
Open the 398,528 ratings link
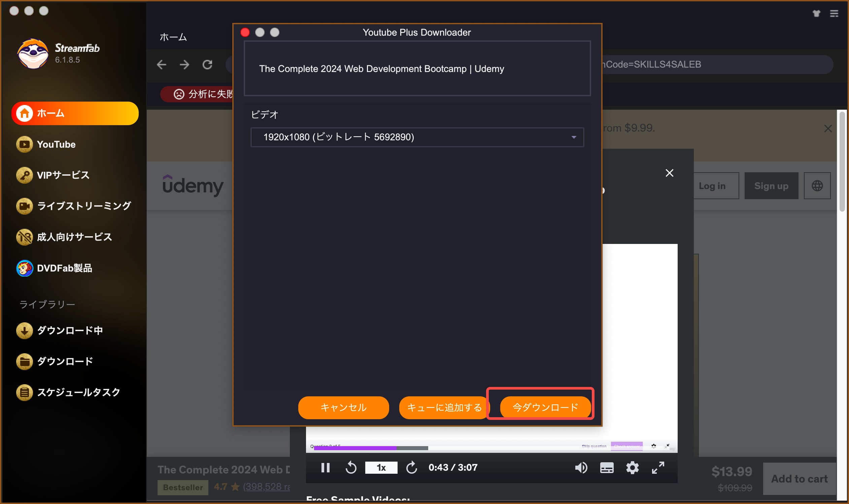(267, 487)
